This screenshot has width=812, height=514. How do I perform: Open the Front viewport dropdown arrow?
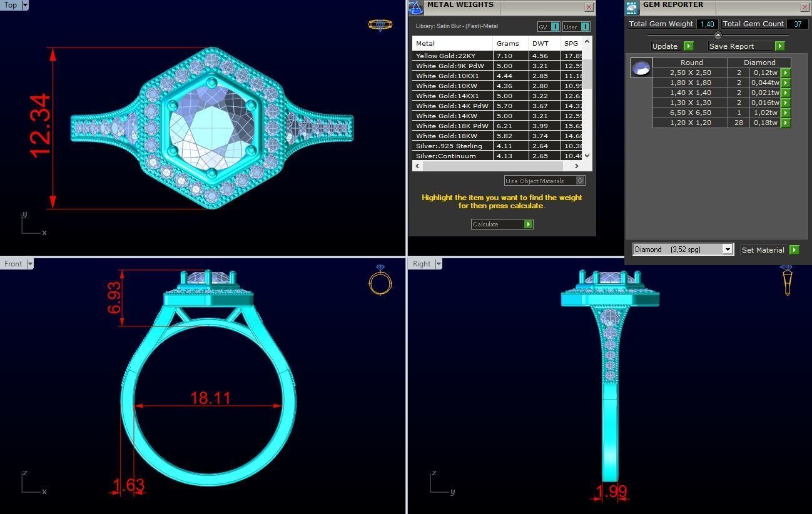coord(29,264)
